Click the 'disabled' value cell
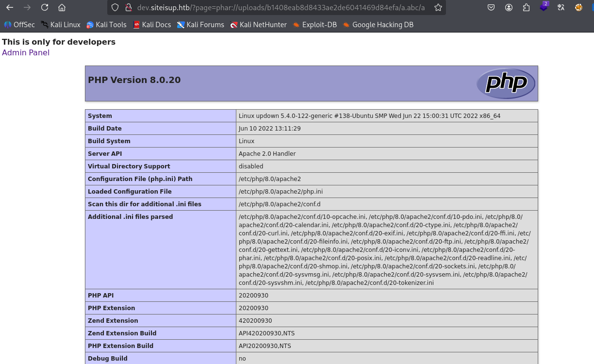This screenshot has height=364, width=594. click(x=387, y=166)
